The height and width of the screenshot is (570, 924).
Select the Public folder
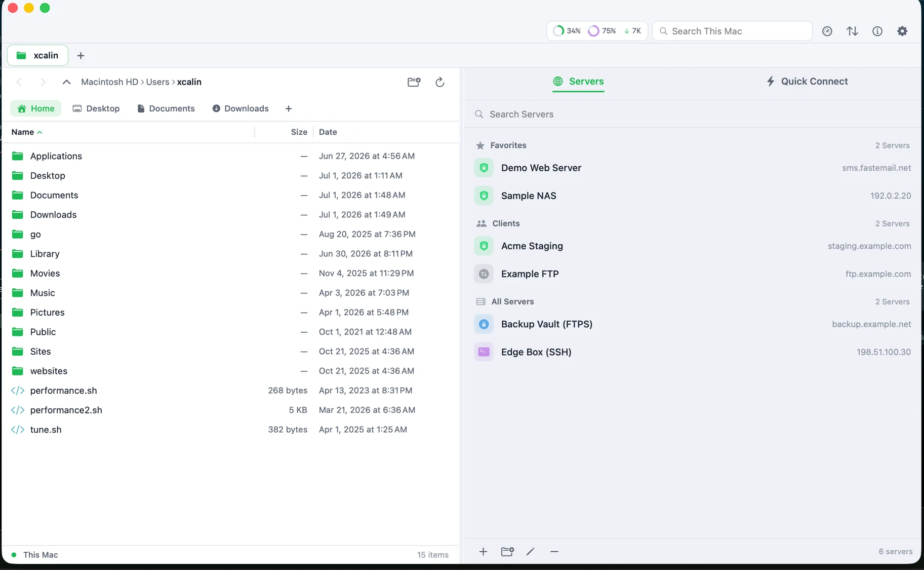pos(230,332)
